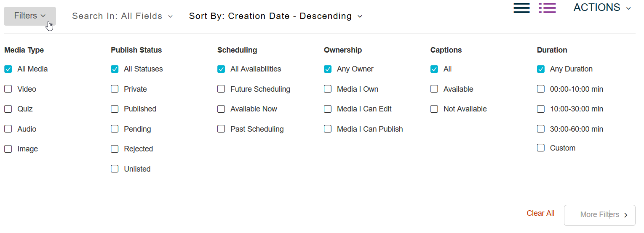Enable the Custom duration checkbox
This screenshot has width=644, height=233.
tap(541, 148)
